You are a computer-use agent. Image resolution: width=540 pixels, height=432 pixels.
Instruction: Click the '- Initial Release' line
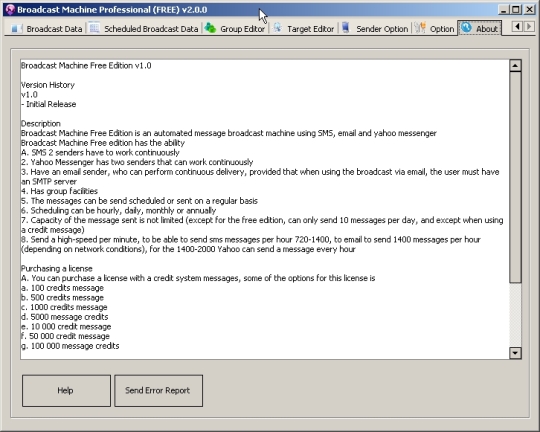click(49, 104)
